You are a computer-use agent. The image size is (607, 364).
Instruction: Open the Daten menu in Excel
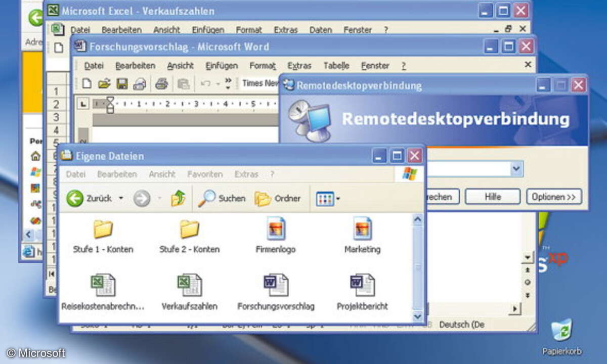[x=321, y=30]
